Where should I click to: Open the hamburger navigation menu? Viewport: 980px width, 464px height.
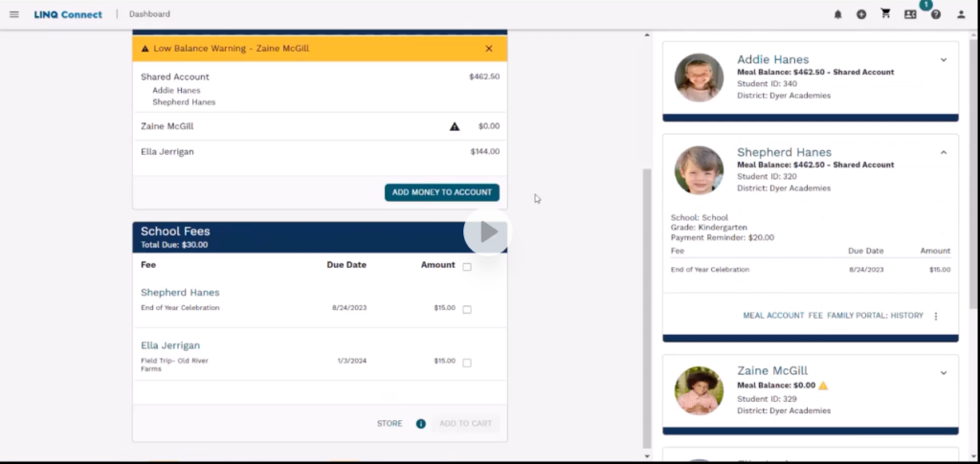click(13, 14)
